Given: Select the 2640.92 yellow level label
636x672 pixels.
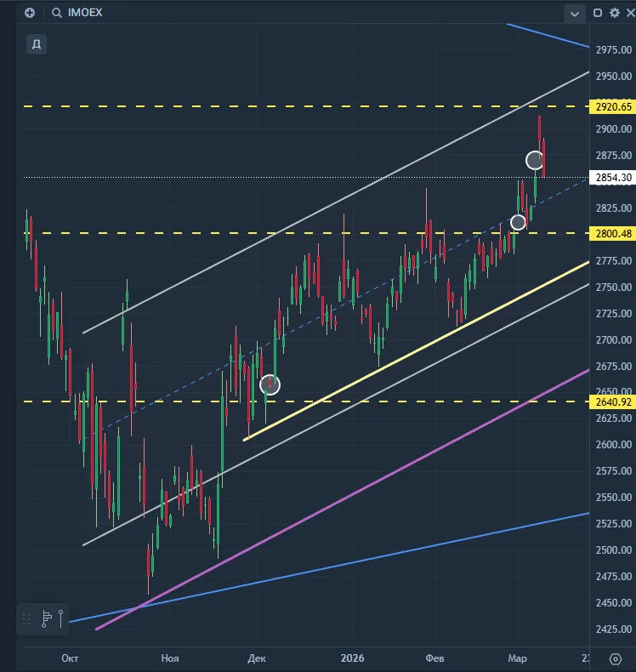Looking at the screenshot, I should pyautogui.click(x=613, y=402).
